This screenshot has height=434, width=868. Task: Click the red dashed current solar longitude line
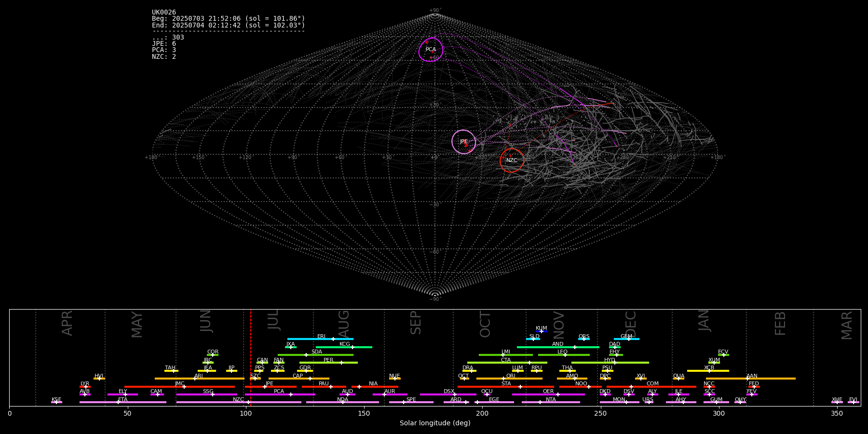(251, 357)
